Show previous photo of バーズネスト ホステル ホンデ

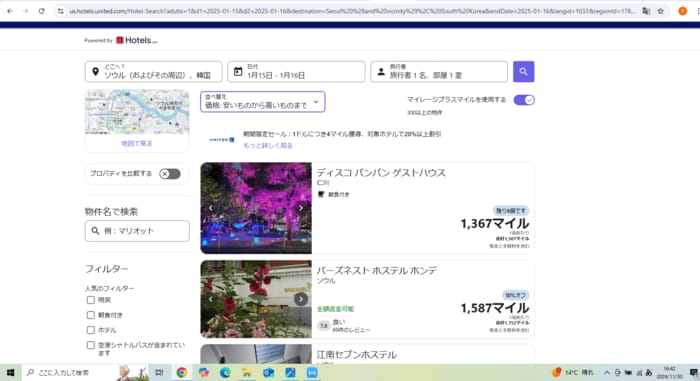211,299
